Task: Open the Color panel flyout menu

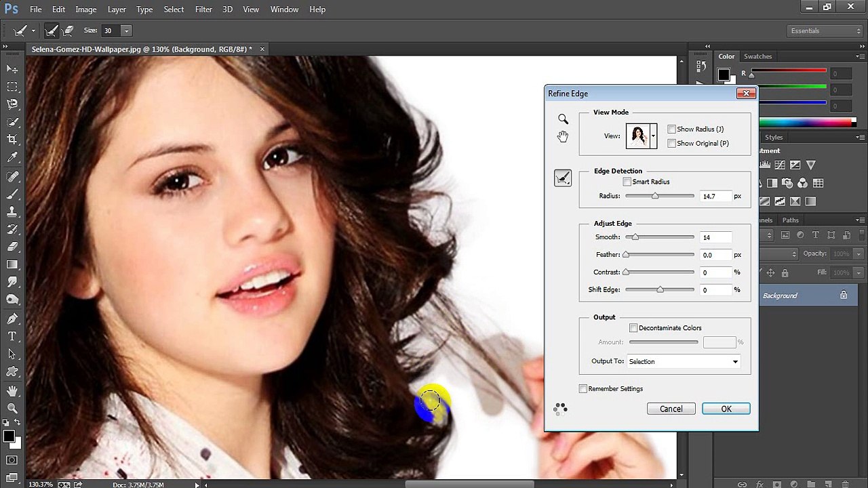Action: pos(861,56)
